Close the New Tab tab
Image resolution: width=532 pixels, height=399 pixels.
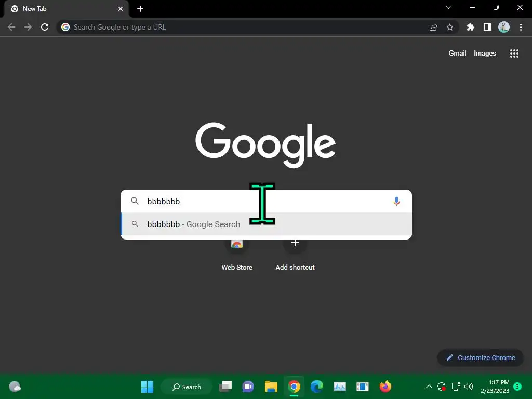[121, 9]
